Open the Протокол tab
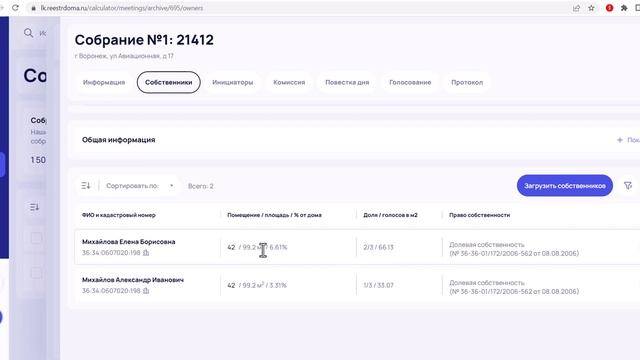 [x=467, y=82]
